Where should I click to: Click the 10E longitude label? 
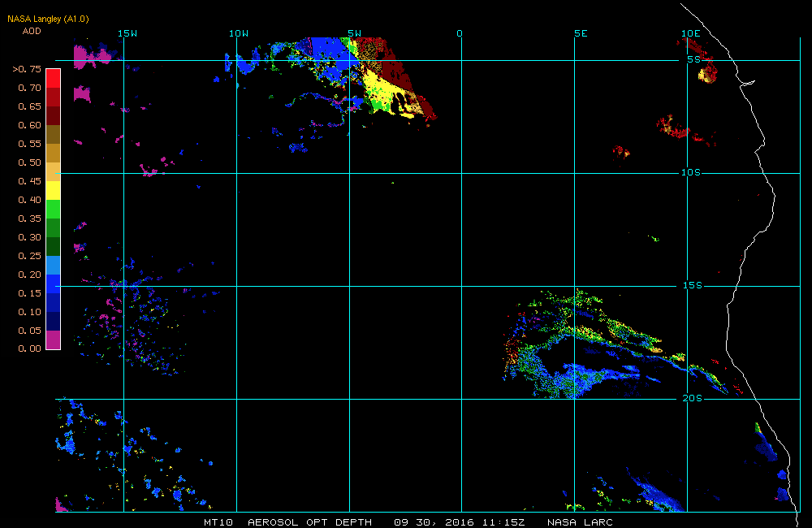click(690, 33)
